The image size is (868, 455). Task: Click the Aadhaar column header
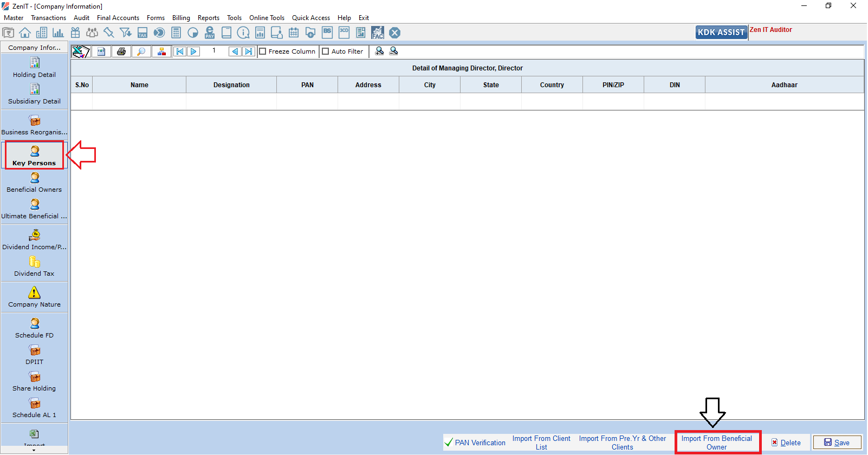[784, 85]
